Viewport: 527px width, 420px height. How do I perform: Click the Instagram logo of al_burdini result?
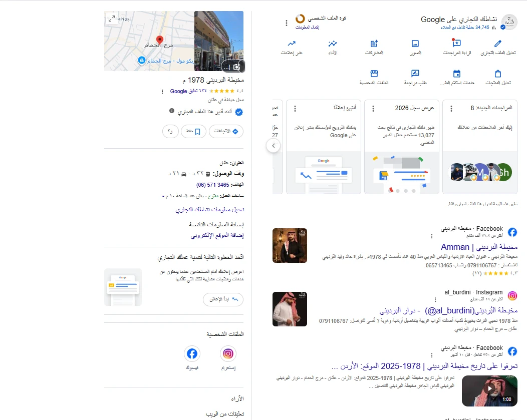click(x=512, y=296)
